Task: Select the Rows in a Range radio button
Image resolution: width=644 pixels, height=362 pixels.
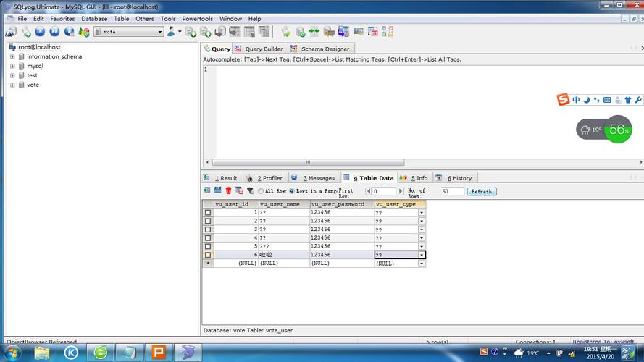Action: 292,191
